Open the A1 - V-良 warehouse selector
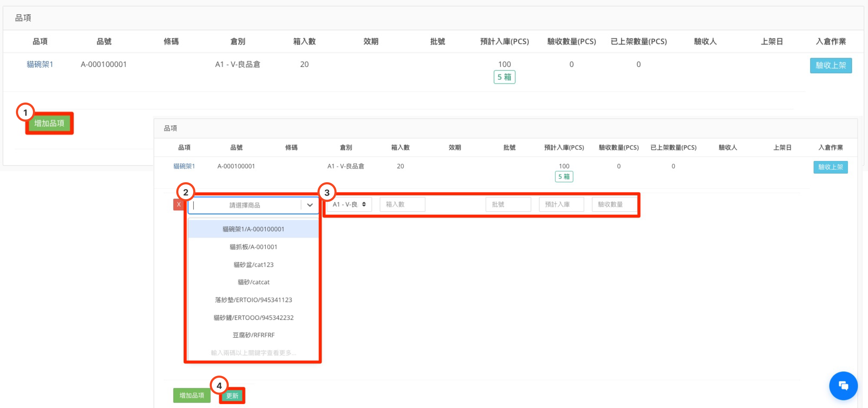 pos(349,204)
